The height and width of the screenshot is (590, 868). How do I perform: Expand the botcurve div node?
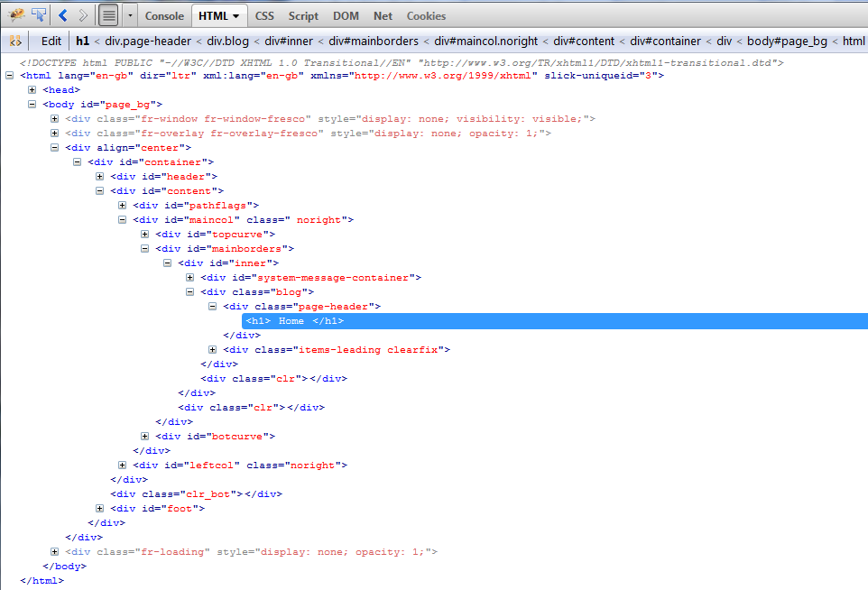144,436
